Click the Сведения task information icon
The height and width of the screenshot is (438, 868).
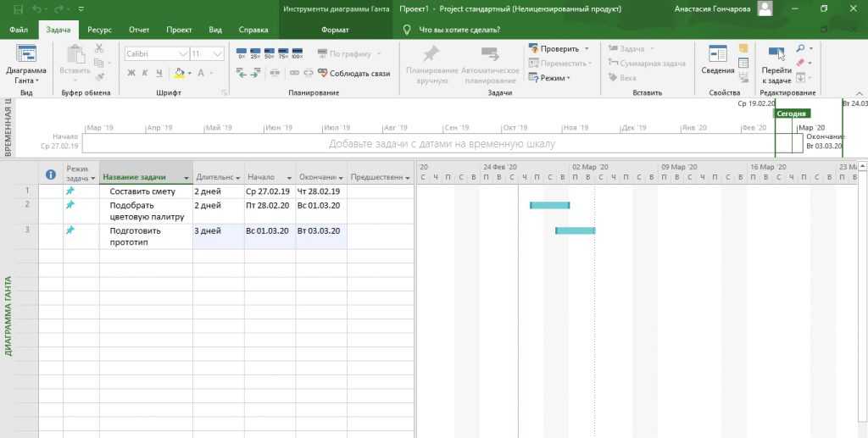[718, 61]
